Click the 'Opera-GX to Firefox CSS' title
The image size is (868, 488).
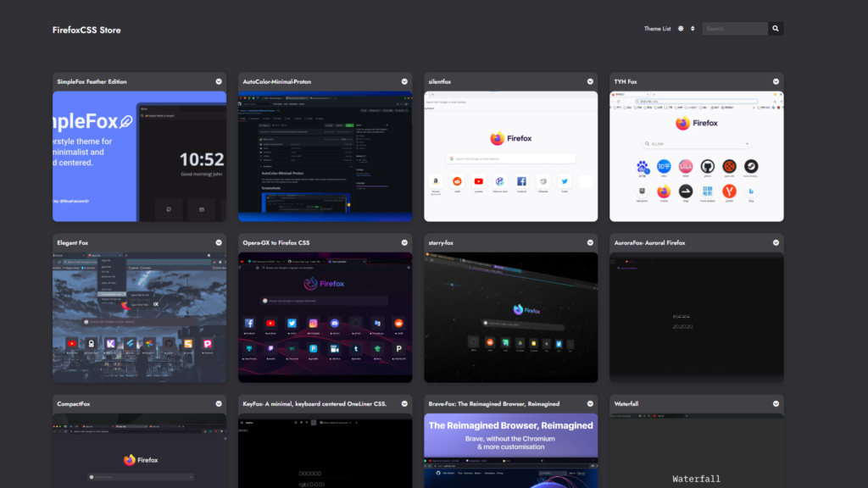coord(276,243)
